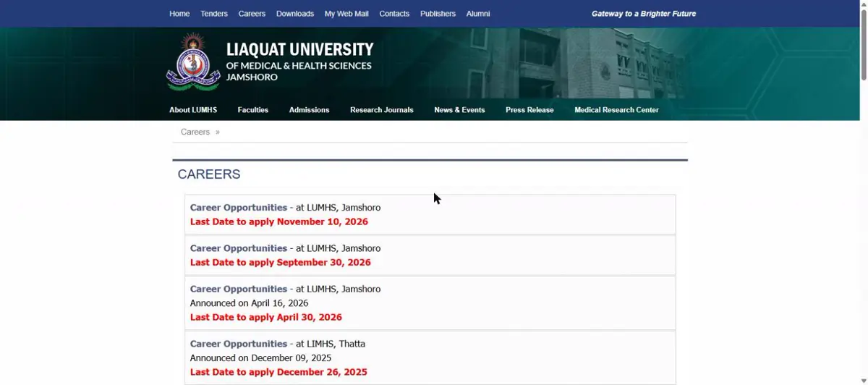Open the Home link in top bar
The height and width of the screenshot is (385, 868).
[x=179, y=14]
